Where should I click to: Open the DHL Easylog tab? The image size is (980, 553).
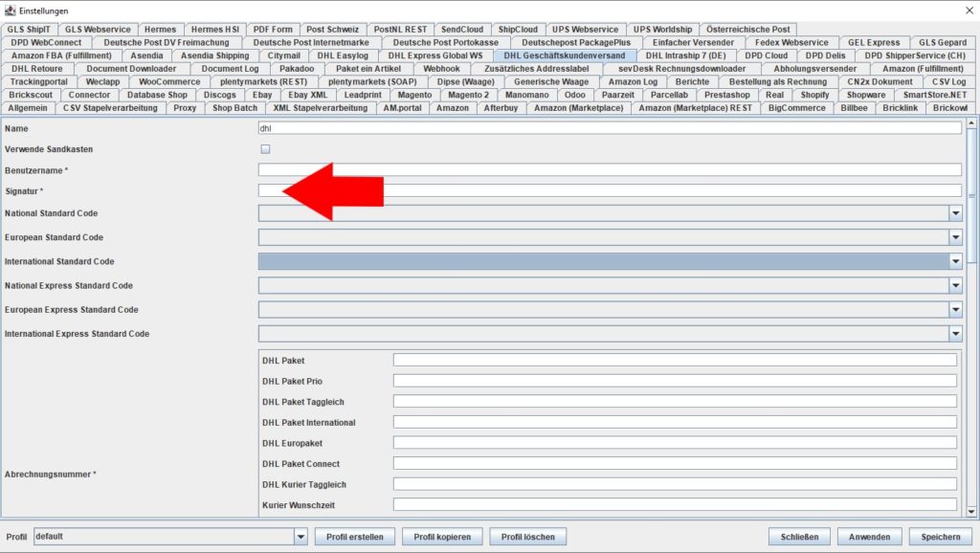343,55
